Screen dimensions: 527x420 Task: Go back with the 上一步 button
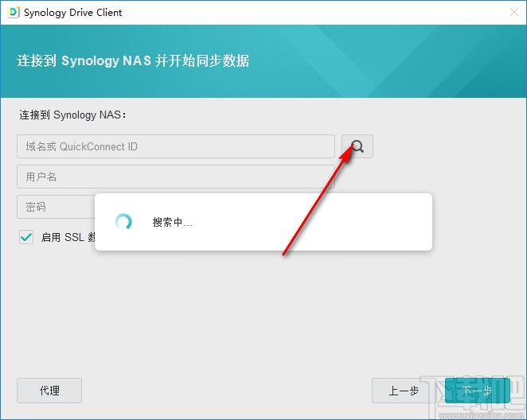(404, 391)
